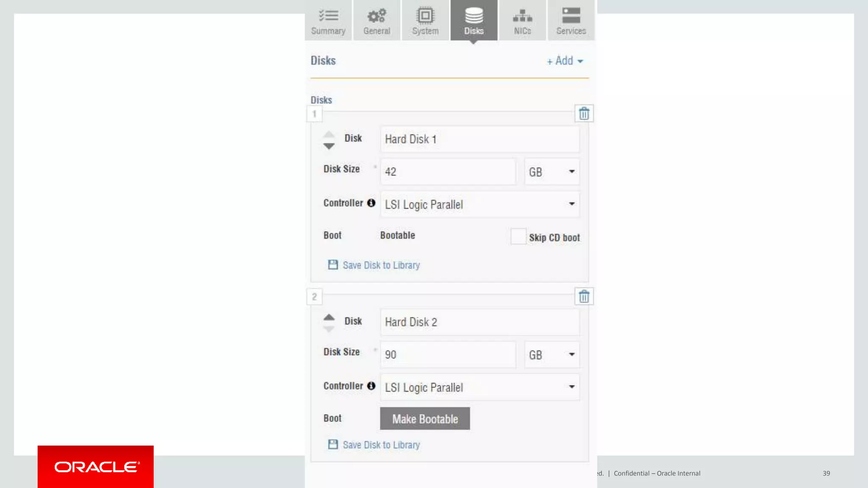This screenshot has width=868, height=488.
Task: Expand Controller dropdown for Hard Disk 2
Action: click(480, 387)
